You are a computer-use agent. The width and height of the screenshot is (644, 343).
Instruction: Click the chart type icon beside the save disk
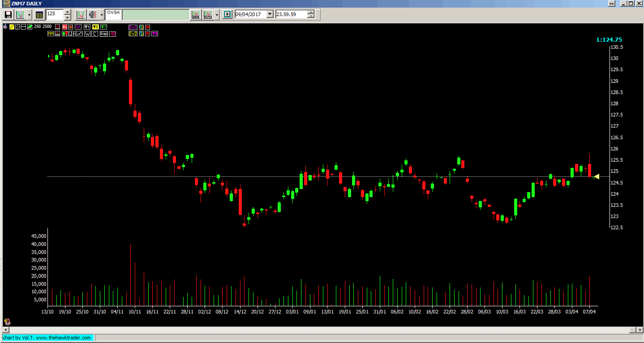click(20, 15)
